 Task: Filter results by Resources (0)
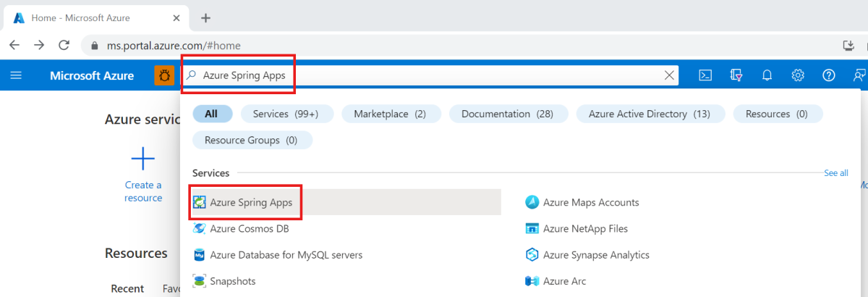pos(777,114)
